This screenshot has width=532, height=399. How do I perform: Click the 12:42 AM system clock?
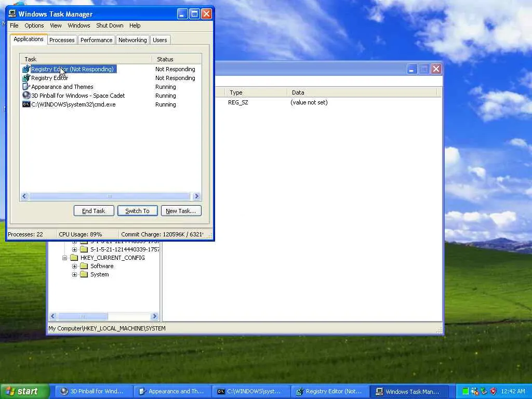point(513,392)
